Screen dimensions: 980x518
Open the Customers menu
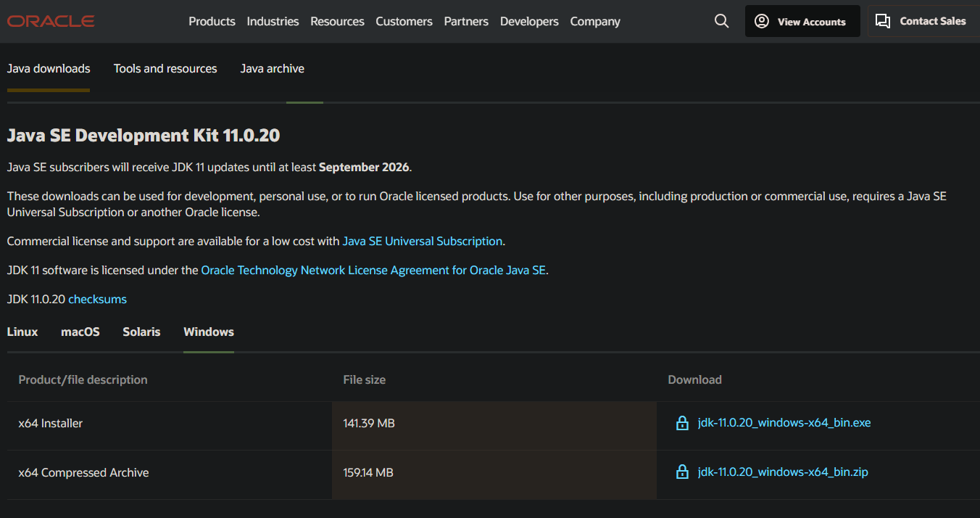404,21
